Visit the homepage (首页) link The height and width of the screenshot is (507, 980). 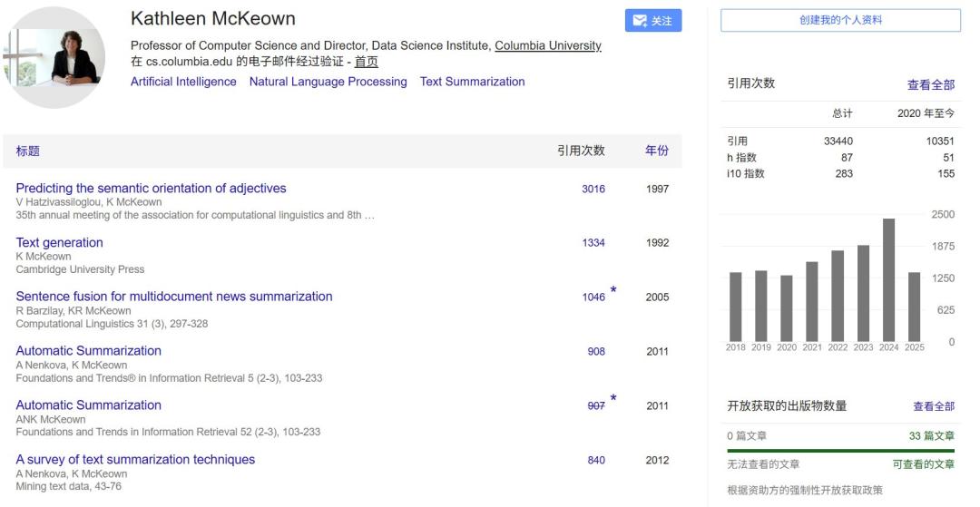367,61
